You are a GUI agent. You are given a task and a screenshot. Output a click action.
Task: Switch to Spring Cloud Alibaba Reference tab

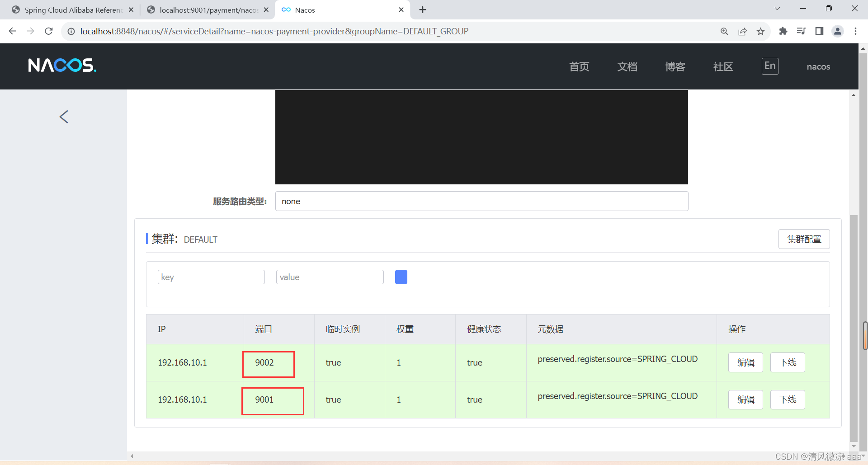[x=73, y=10]
